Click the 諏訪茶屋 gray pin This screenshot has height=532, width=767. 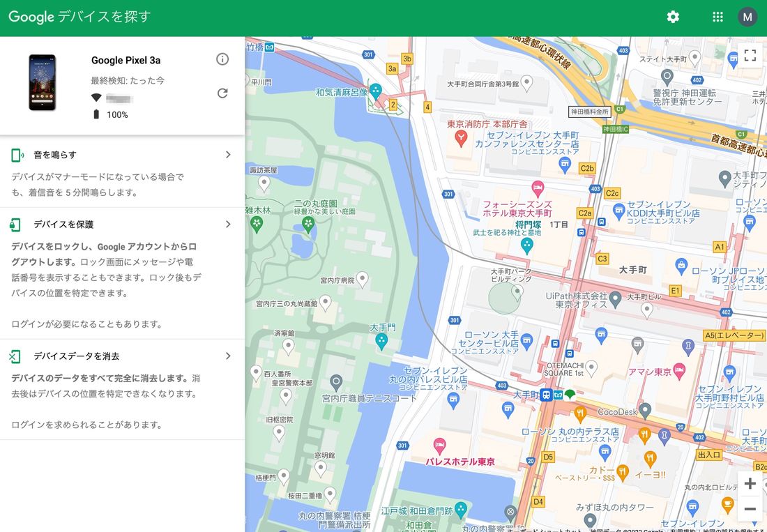point(264,184)
